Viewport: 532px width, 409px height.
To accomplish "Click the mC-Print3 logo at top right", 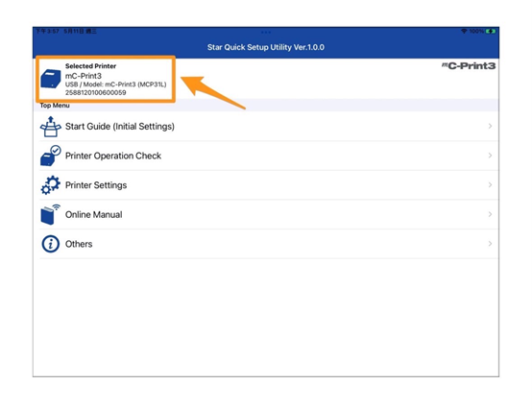I will click(x=469, y=66).
